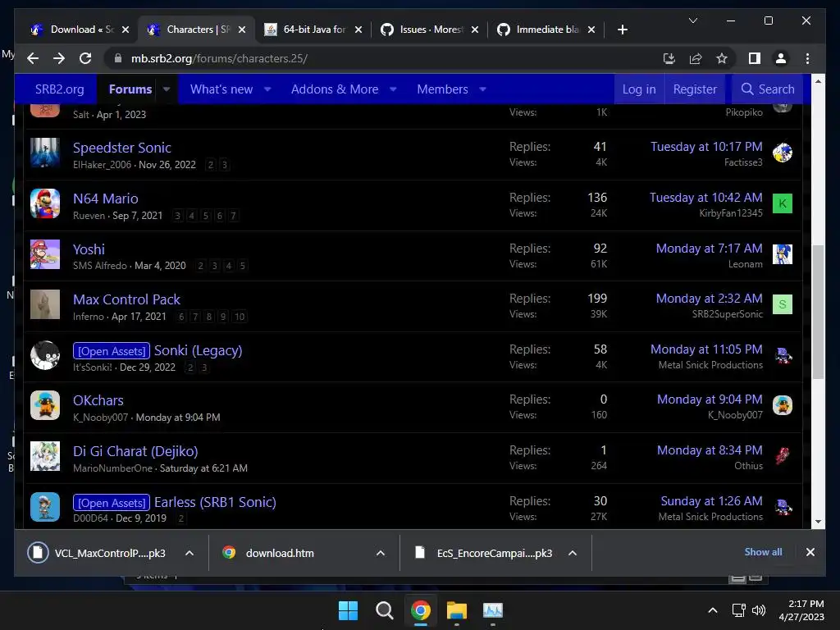Open EcS_EncoreCampai pk3 options arrow
This screenshot has height=630, width=840.
tap(572, 553)
